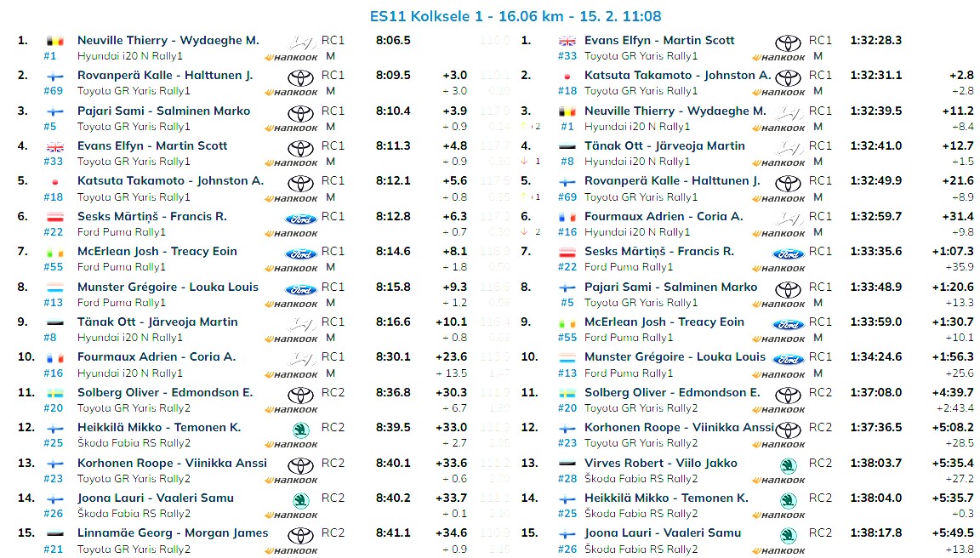This screenshot has width=980, height=558.
Task: Open ES11 Kolksele 1 stage title
Action: click(x=516, y=16)
